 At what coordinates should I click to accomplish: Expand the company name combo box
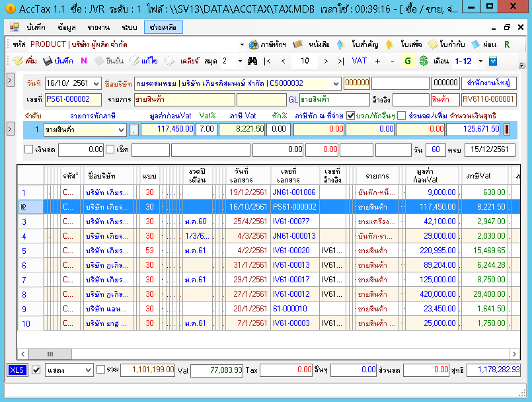coord(336,83)
